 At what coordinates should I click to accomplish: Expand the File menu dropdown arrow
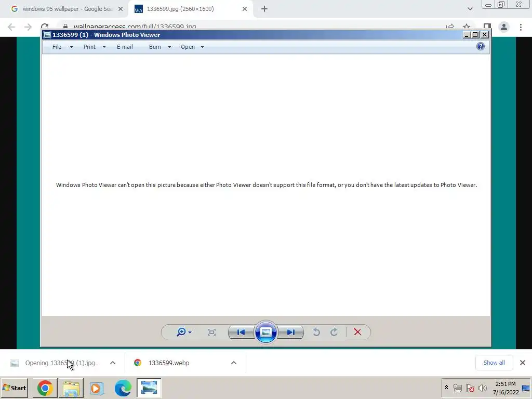click(x=71, y=47)
